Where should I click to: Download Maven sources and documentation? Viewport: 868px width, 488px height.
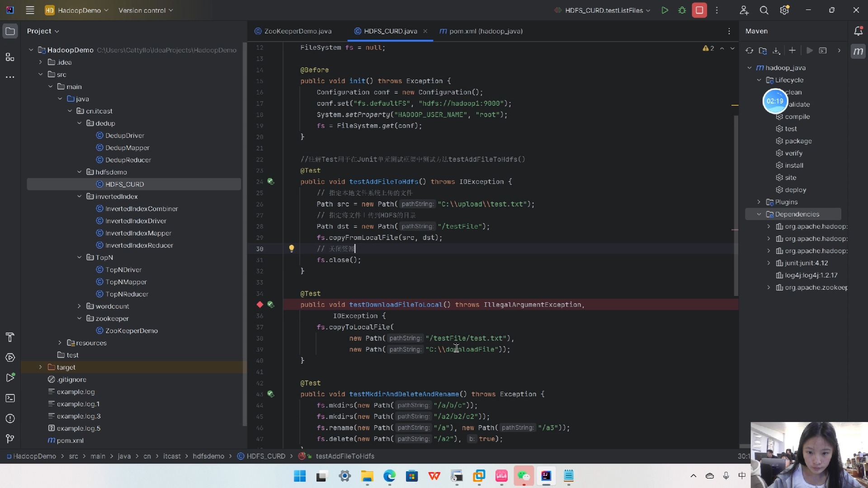(776, 51)
